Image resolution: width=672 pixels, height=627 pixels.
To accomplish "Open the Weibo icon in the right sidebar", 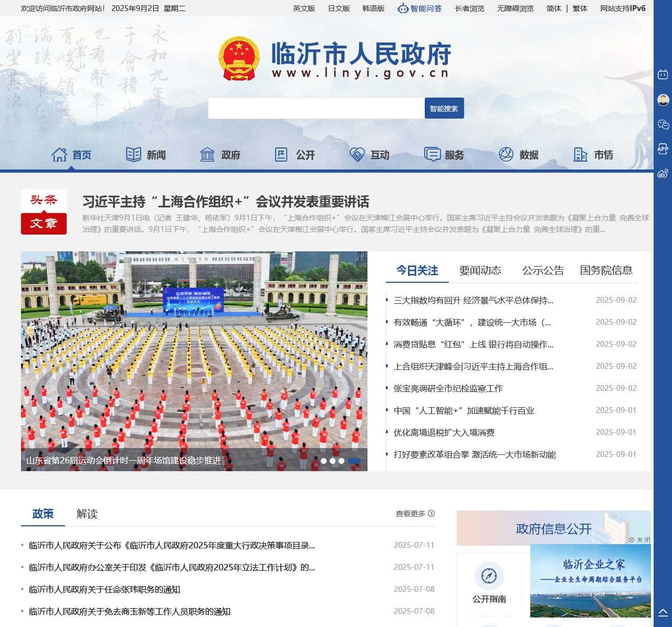I will point(663,174).
